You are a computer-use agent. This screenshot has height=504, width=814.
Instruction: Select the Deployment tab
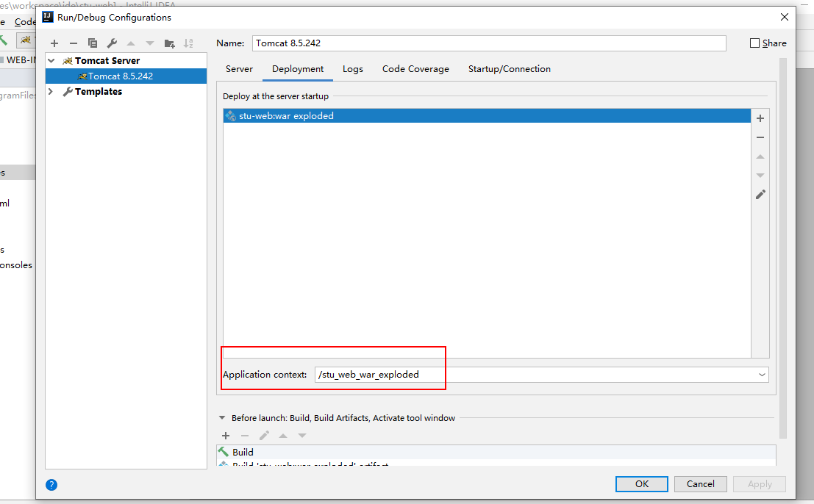coord(298,69)
